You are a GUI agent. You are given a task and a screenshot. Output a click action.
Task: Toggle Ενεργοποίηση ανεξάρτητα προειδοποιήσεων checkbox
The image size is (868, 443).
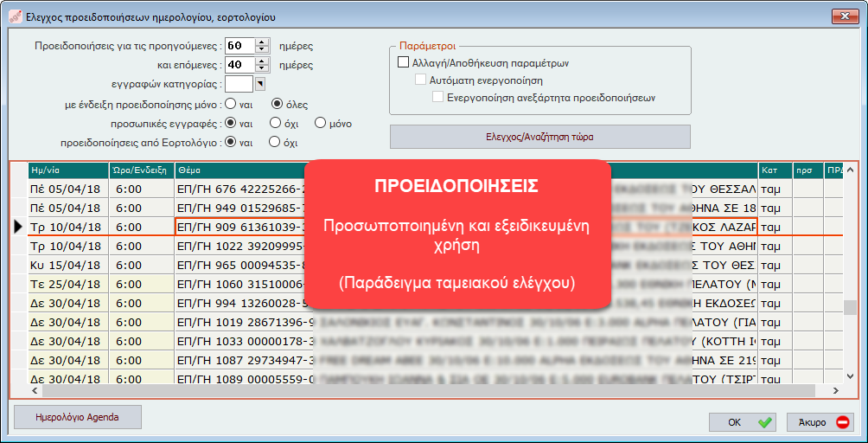pos(437,98)
